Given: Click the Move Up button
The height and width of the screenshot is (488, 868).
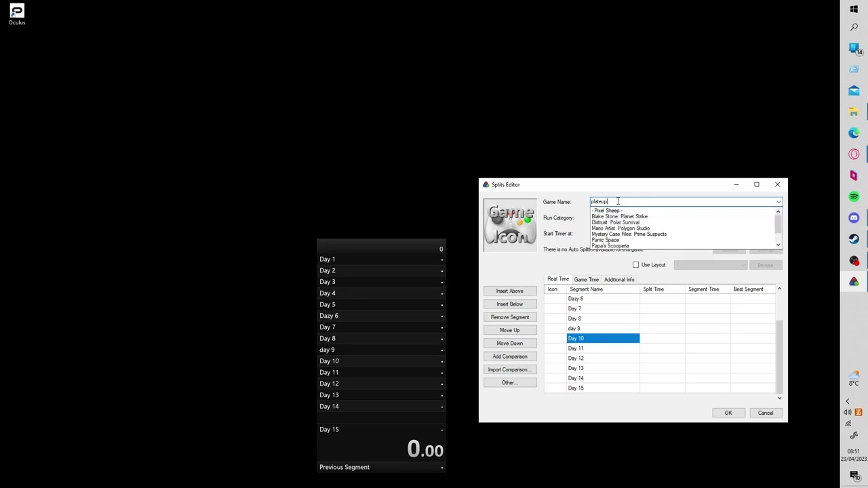Looking at the screenshot, I should tap(509, 330).
